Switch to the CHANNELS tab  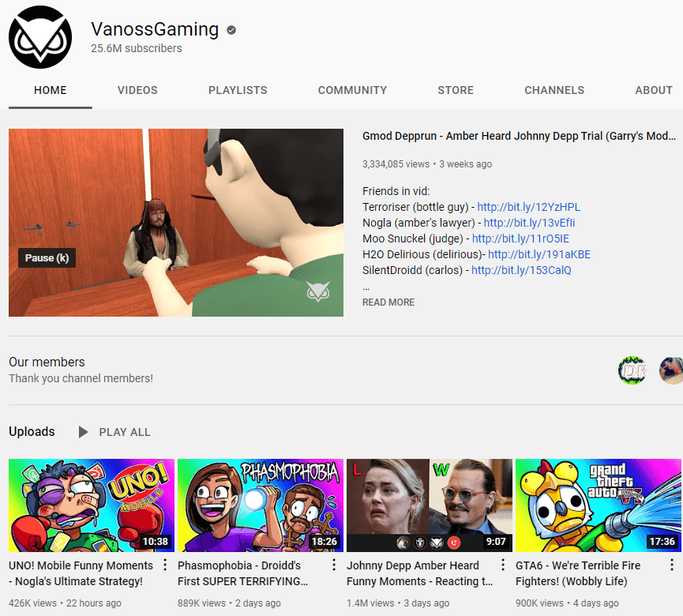click(x=554, y=90)
